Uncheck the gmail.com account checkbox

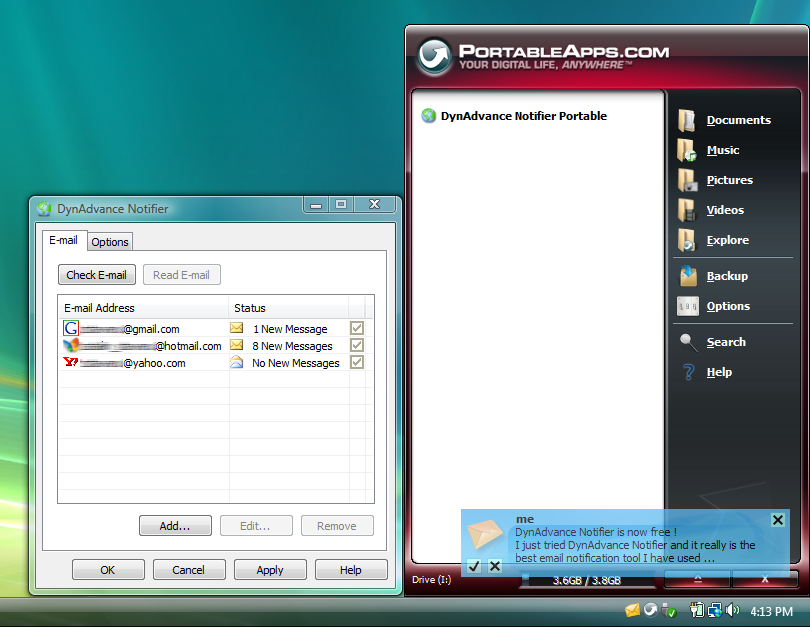356,328
